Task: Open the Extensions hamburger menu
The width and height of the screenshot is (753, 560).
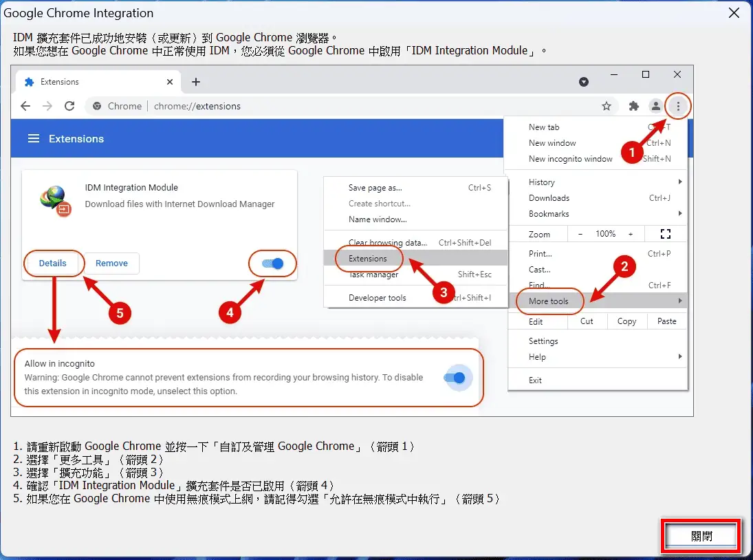Action: tap(34, 139)
